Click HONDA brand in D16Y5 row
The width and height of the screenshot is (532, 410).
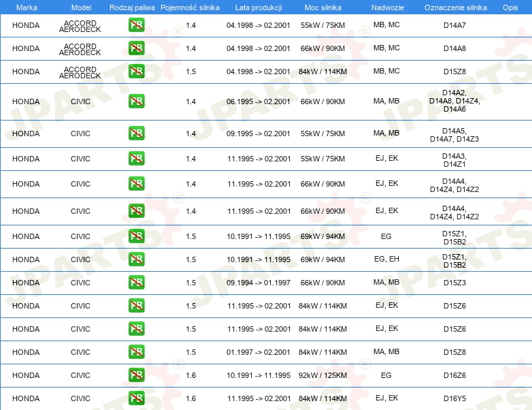tap(26, 398)
